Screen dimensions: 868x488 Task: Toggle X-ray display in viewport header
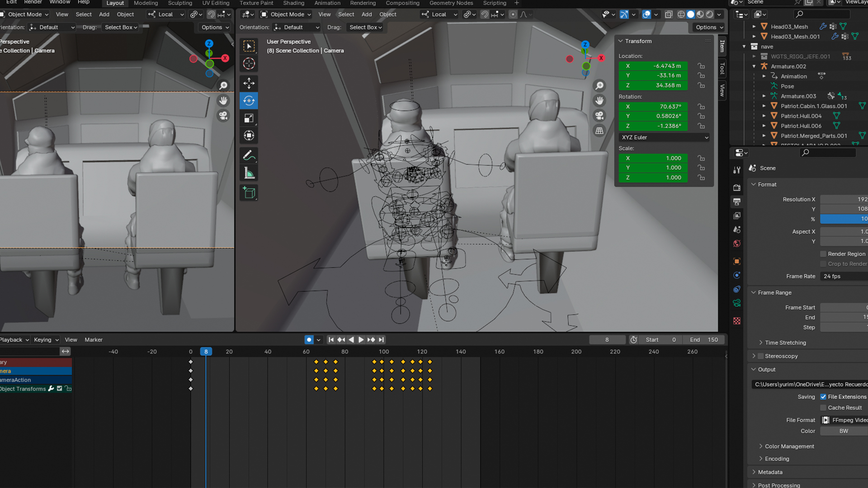coord(669,14)
